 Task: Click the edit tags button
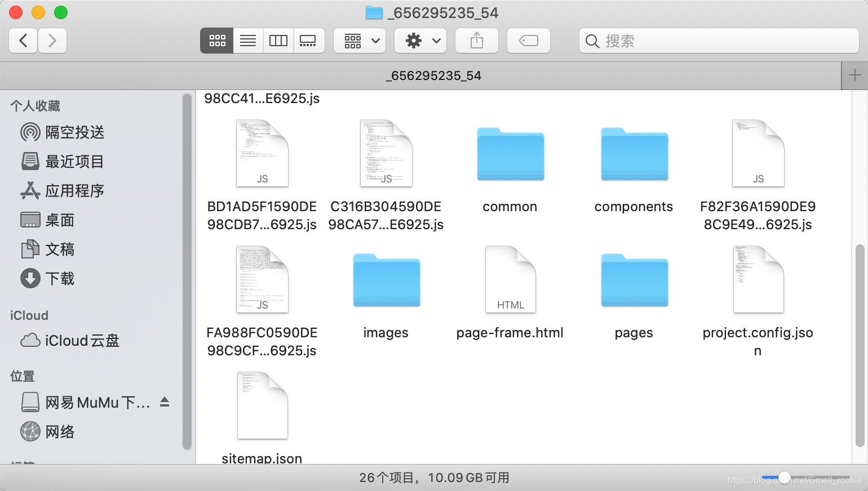[529, 41]
